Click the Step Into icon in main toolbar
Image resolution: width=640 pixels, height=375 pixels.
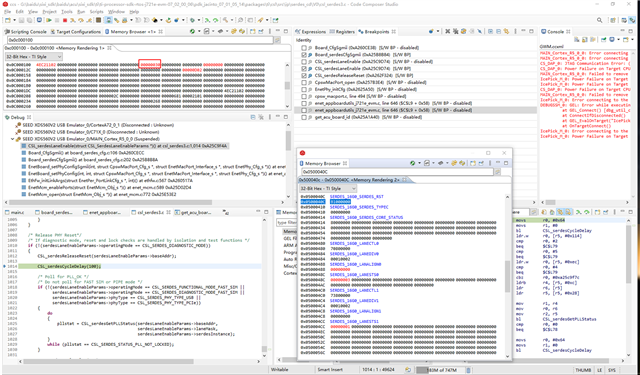coord(73,20)
